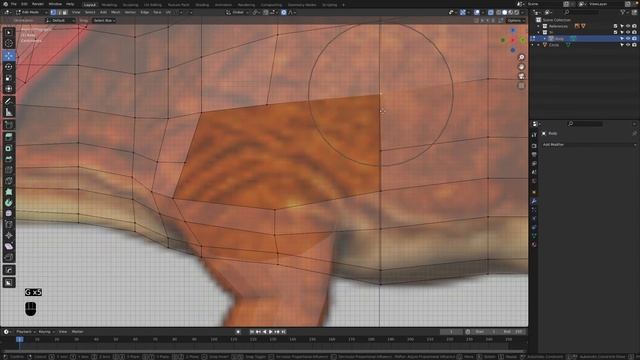640x360 pixels.
Task: Select the Smooth vertices tool
Action: [9, 213]
